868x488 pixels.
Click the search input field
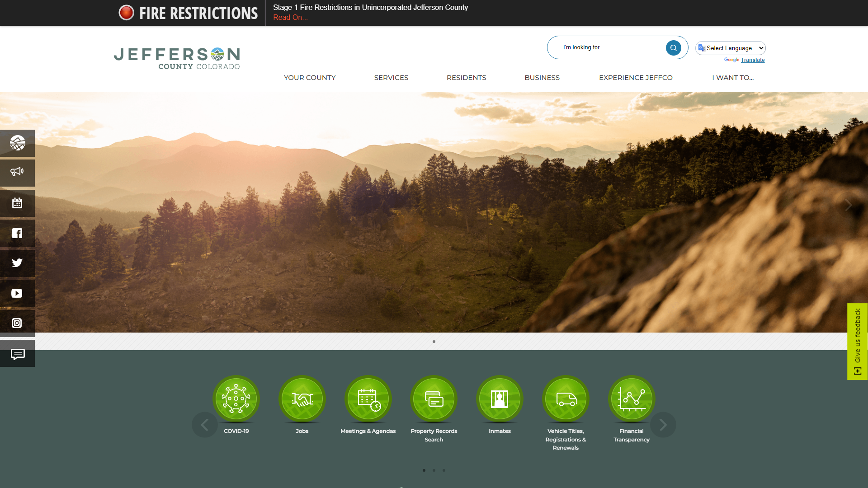pos(605,47)
